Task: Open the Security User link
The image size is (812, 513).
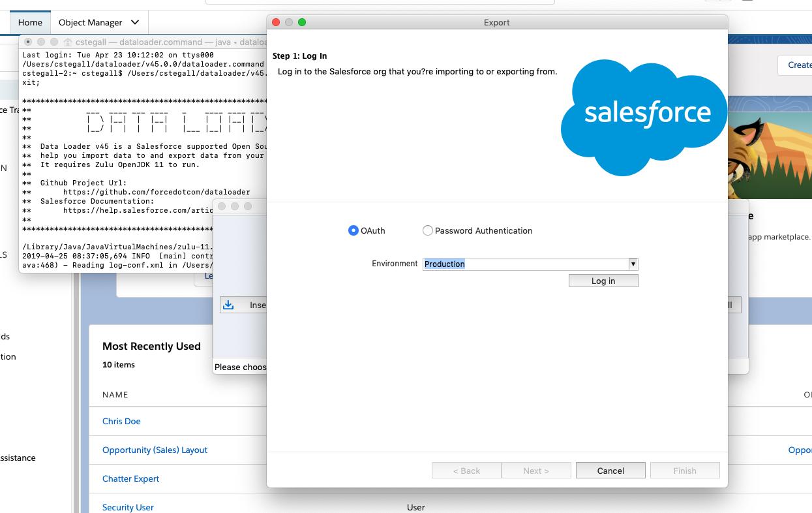Action: [127, 507]
